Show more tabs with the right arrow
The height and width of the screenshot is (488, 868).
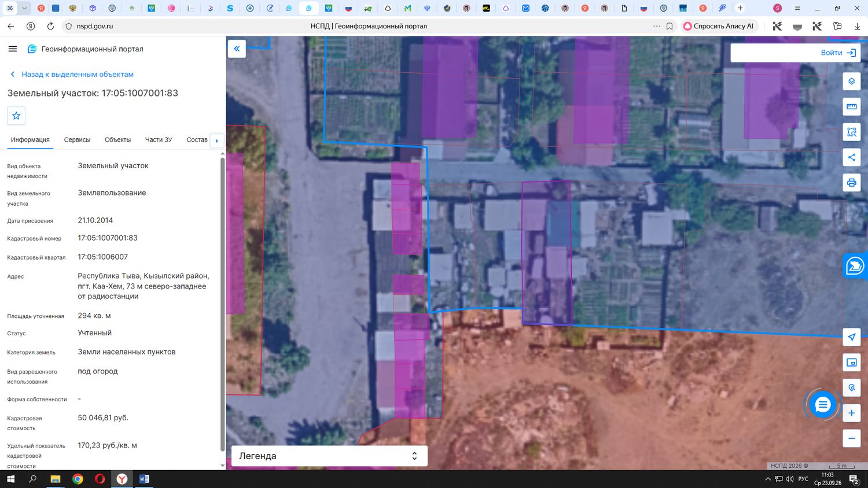[217, 141]
